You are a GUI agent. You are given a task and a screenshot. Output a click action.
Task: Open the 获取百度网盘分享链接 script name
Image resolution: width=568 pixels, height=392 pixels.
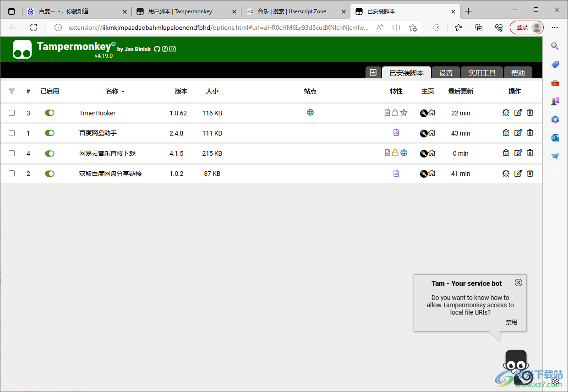[x=110, y=174]
